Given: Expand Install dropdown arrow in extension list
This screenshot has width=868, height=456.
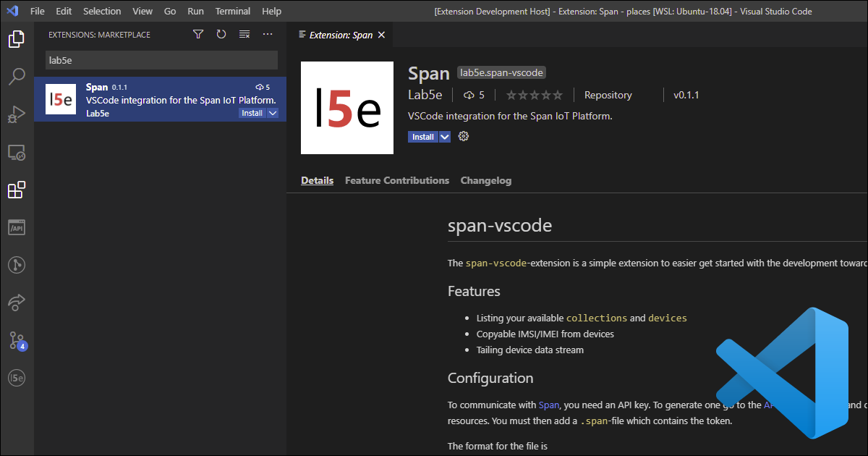Looking at the screenshot, I should [273, 113].
